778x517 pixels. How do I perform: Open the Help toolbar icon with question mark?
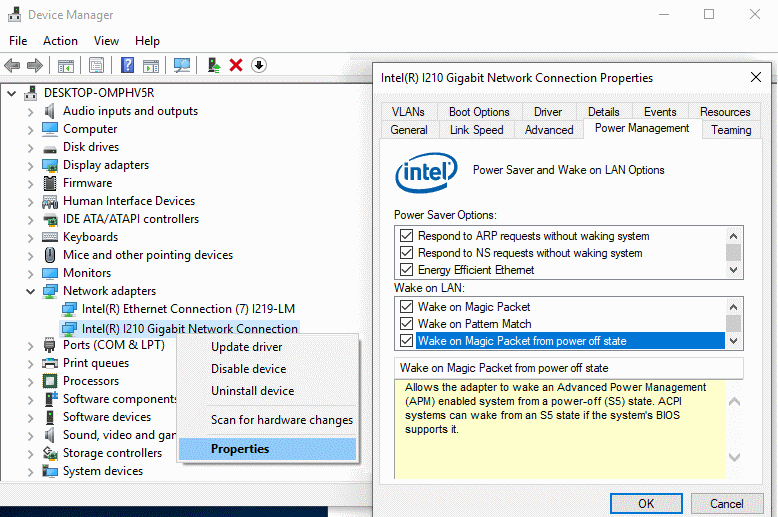(128, 65)
